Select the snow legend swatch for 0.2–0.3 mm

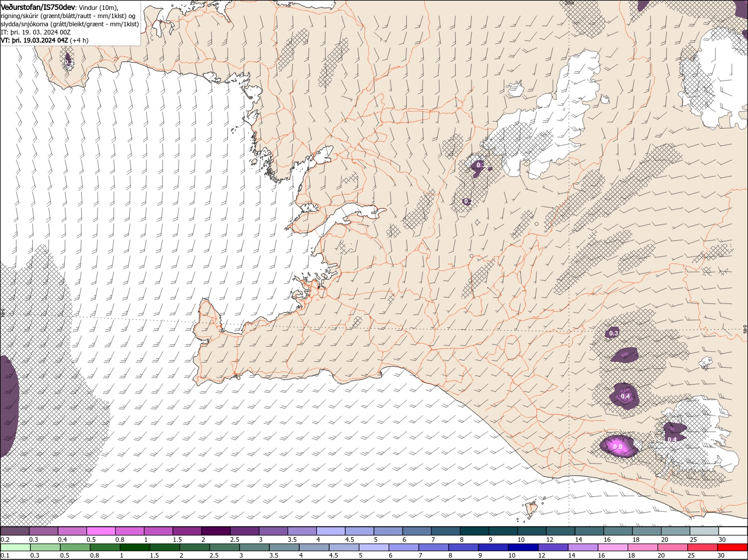(x=15, y=531)
